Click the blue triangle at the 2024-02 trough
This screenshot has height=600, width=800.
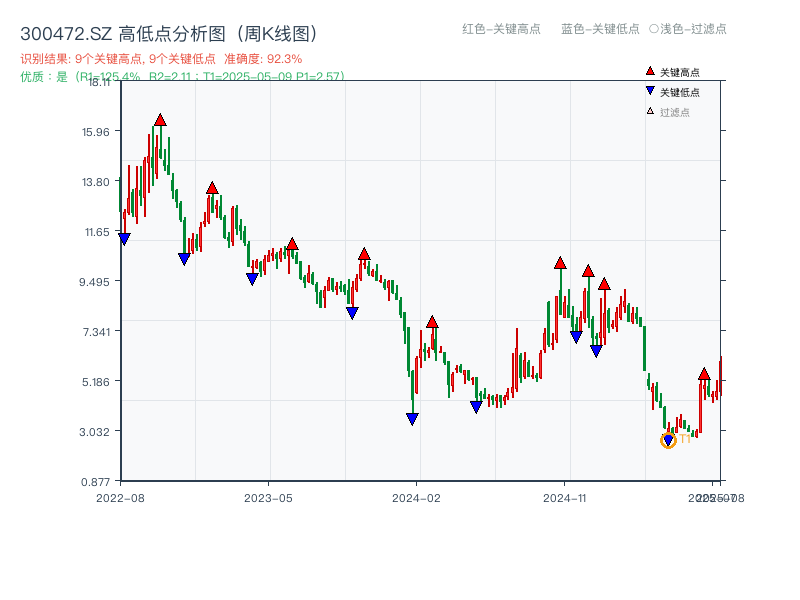click(412, 418)
